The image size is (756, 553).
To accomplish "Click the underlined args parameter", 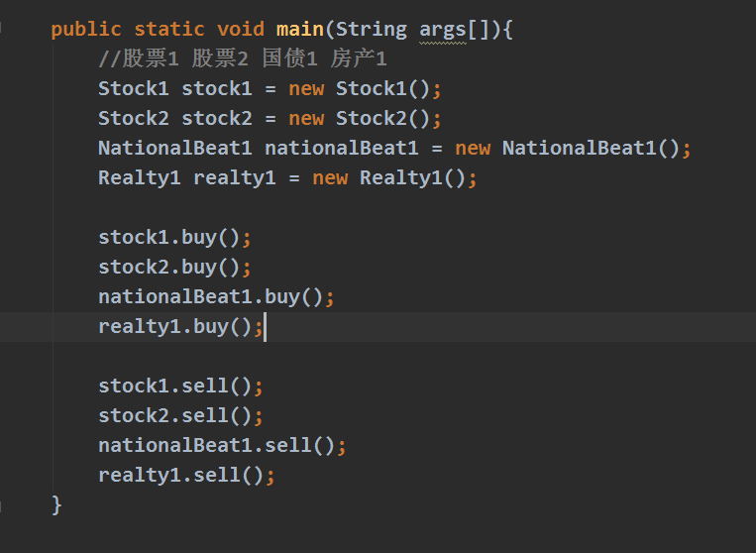I will point(443,31).
